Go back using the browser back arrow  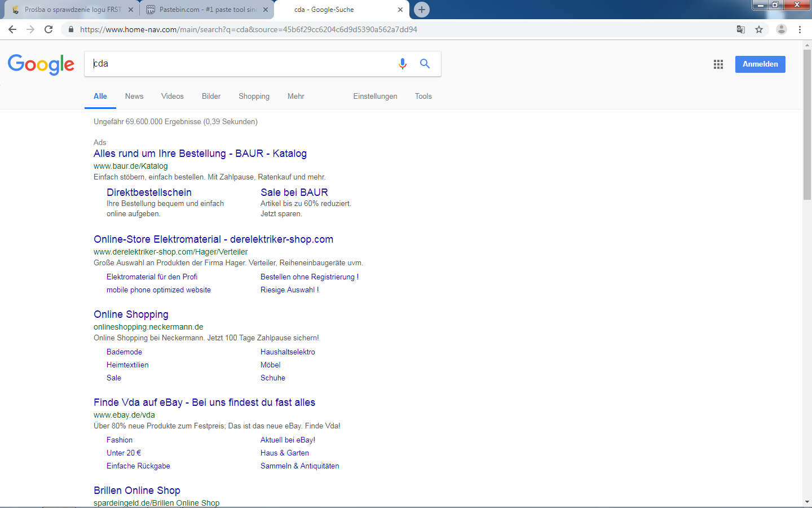click(x=12, y=29)
